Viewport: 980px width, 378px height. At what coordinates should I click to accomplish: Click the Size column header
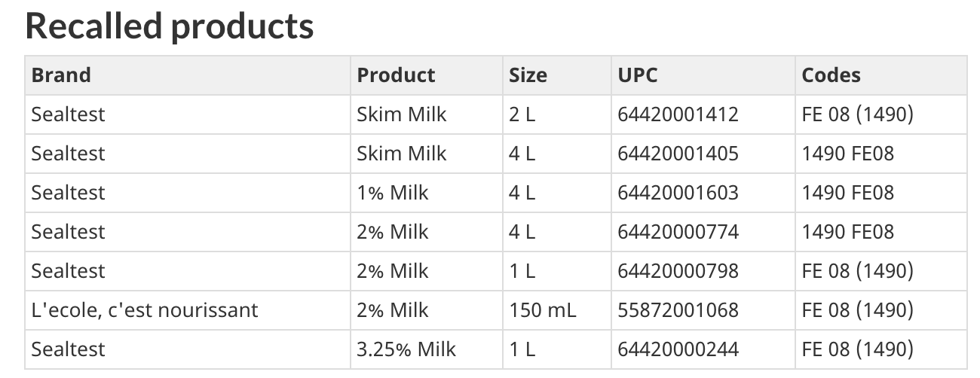(x=557, y=75)
